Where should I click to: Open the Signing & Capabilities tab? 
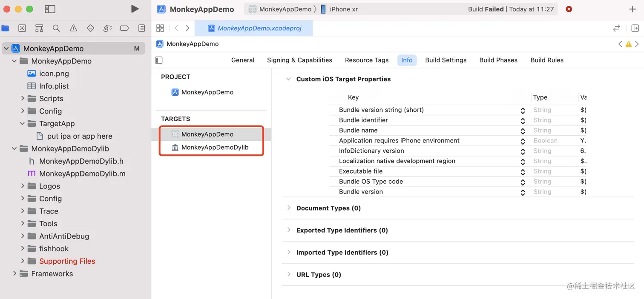pyautogui.click(x=299, y=60)
